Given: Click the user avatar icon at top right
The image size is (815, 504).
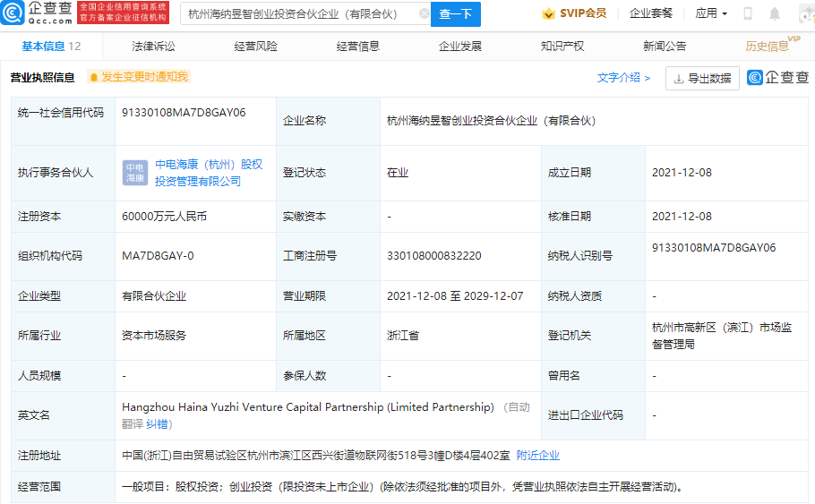Looking at the screenshot, I should (x=802, y=13).
